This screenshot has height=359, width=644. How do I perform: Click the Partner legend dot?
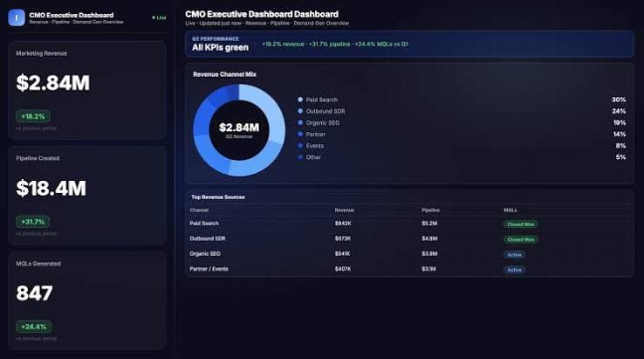(x=300, y=134)
